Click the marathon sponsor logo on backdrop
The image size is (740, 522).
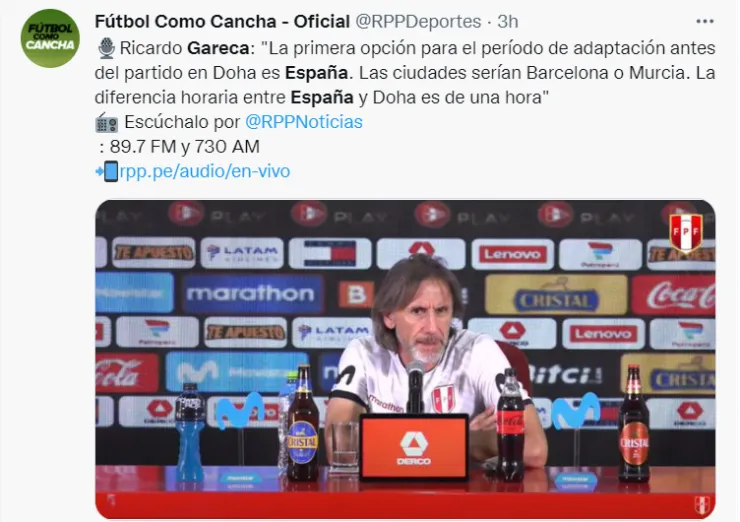(x=252, y=294)
